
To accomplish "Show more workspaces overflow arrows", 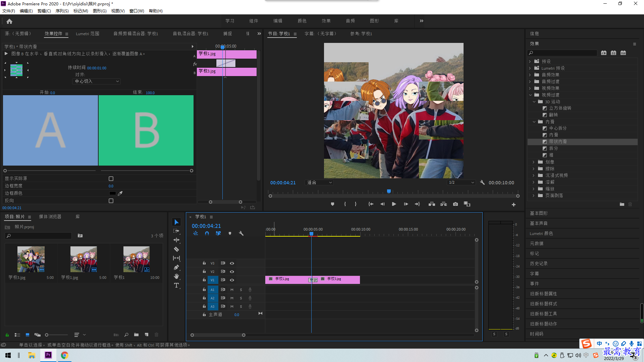I will [422, 21].
